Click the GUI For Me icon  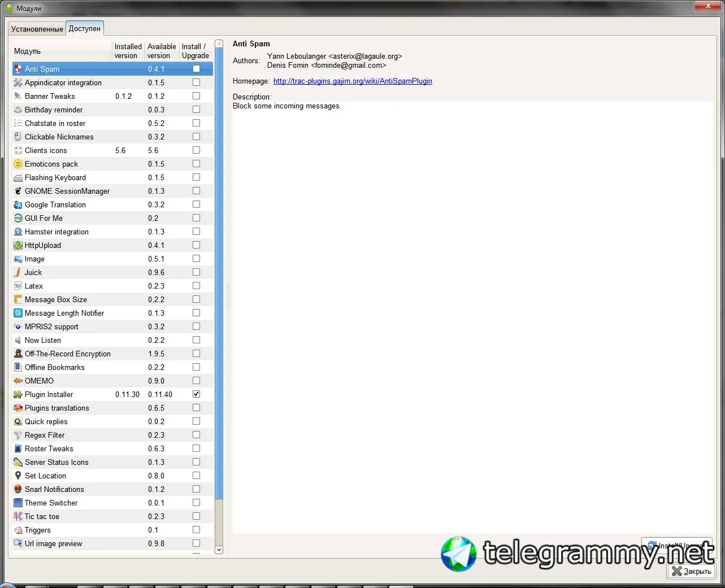18,218
